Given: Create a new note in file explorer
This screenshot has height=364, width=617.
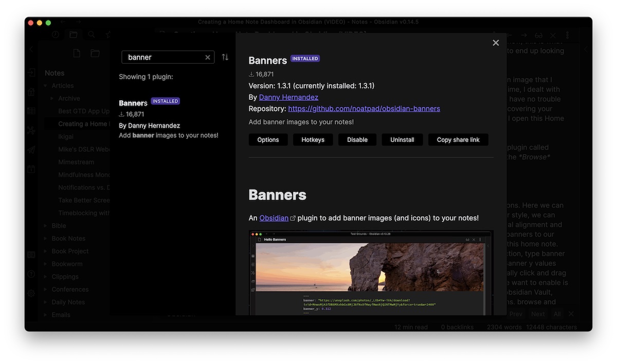Looking at the screenshot, I should coord(77,53).
